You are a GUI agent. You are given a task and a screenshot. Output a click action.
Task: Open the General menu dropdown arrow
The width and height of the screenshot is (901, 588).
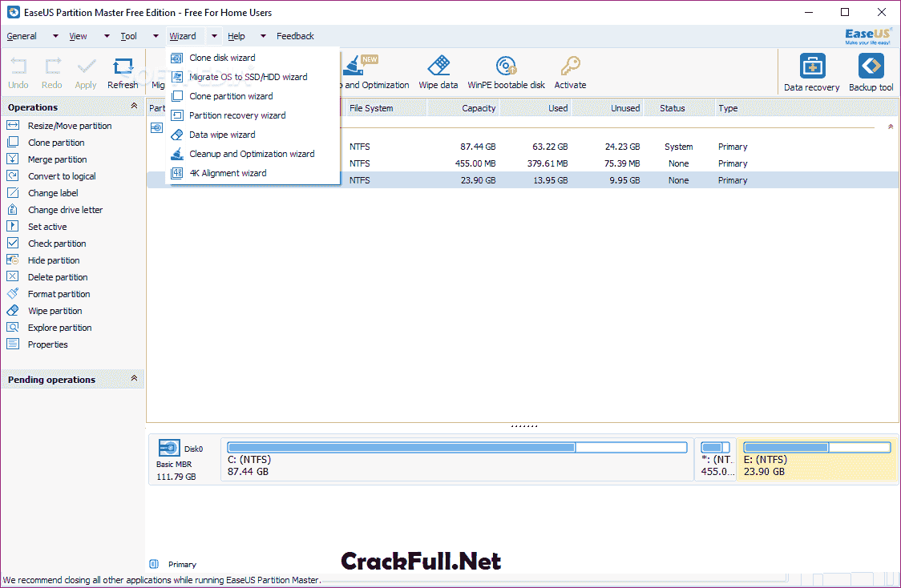(55, 35)
